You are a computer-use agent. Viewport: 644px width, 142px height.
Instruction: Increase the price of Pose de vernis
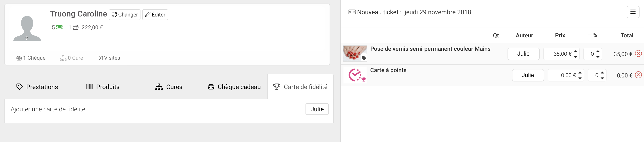coord(575,51)
